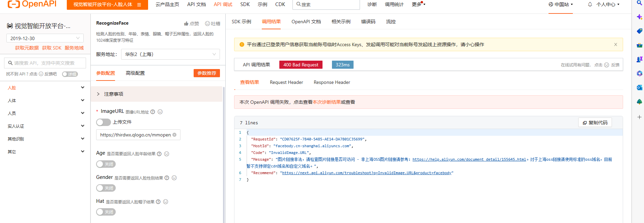This screenshot has height=223, width=644.
Task: Click the feedback face icon next to ImageURL
Action: click(160, 112)
